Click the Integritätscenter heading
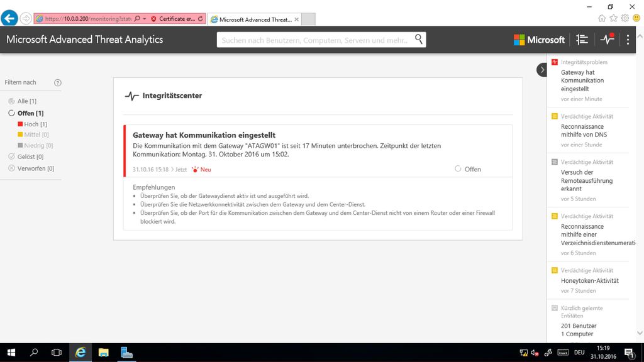644x362 pixels. click(172, 96)
